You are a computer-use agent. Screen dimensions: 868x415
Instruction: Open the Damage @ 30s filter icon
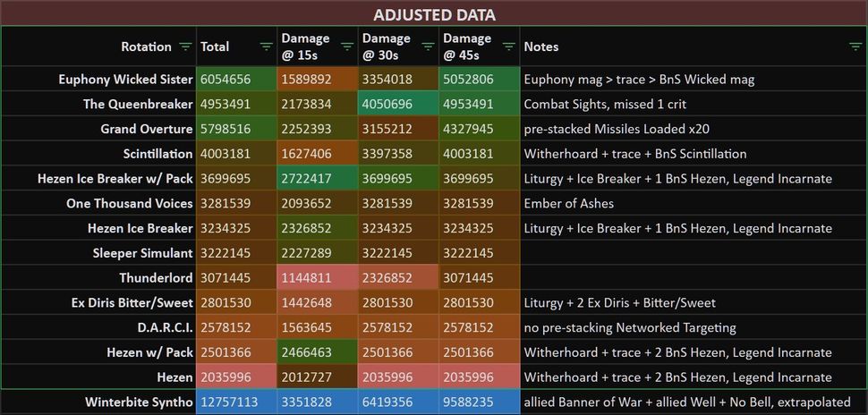[x=428, y=47]
